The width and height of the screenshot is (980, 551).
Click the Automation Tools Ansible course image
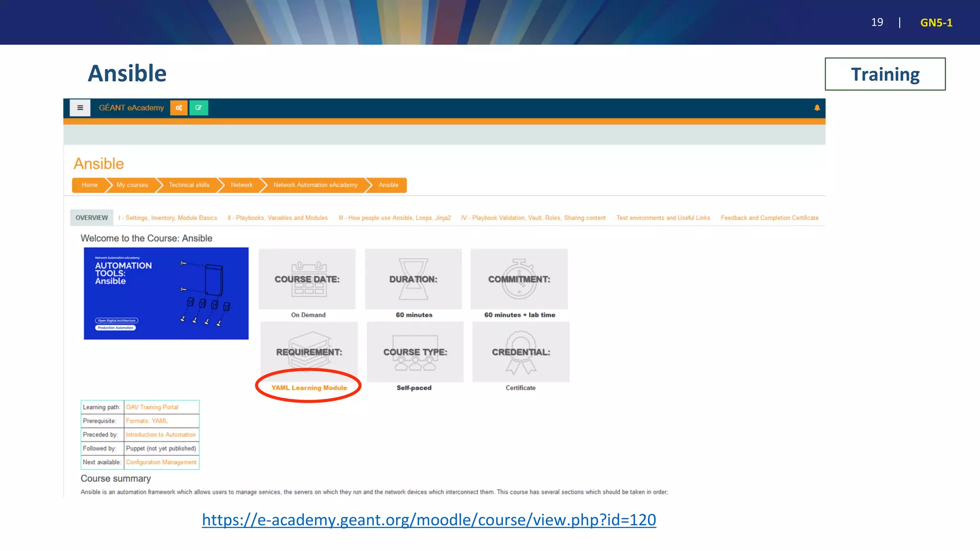coord(166,293)
